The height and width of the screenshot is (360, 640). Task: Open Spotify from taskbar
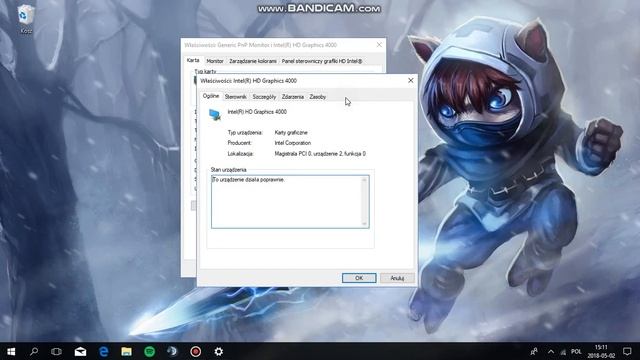149,351
